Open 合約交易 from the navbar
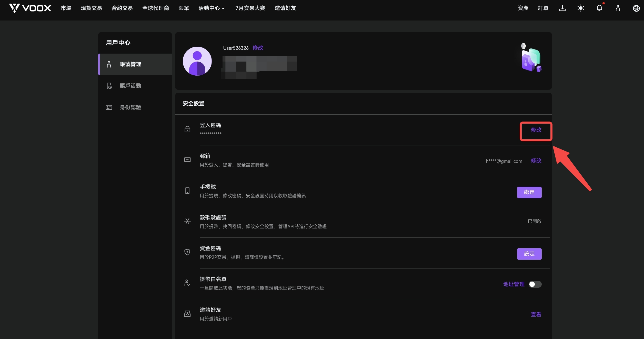 (122, 8)
